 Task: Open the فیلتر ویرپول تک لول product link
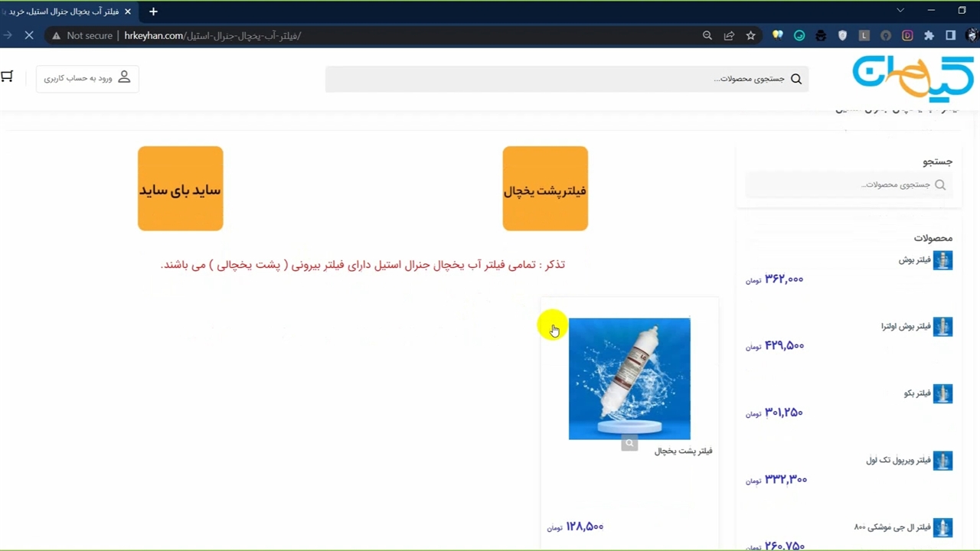[x=898, y=460]
